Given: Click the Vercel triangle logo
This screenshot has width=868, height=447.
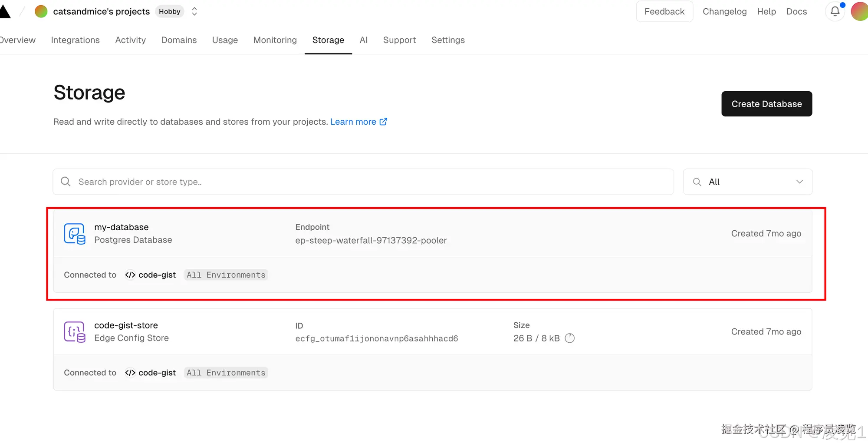Looking at the screenshot, I should pyautogui.click(x=5, y=12).
